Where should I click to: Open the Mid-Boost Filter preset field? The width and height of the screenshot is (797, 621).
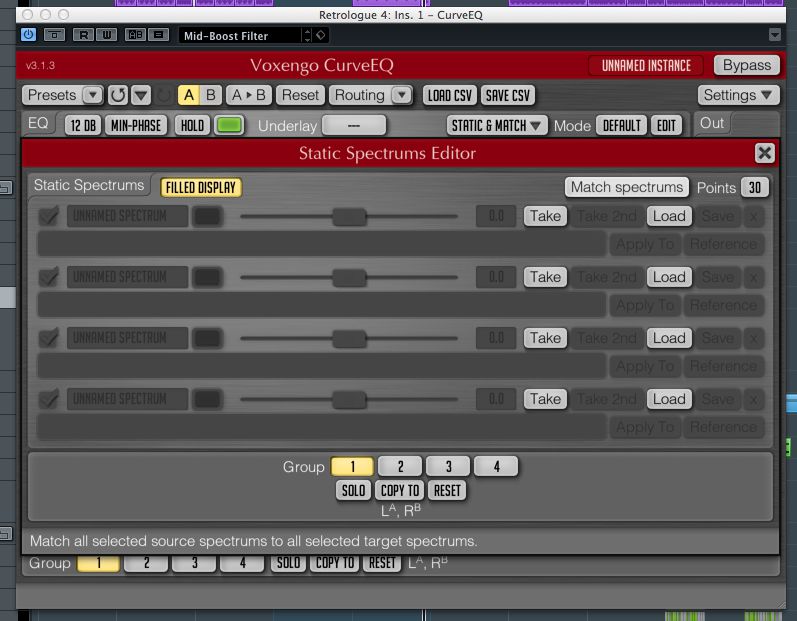[x=240, y=36]
